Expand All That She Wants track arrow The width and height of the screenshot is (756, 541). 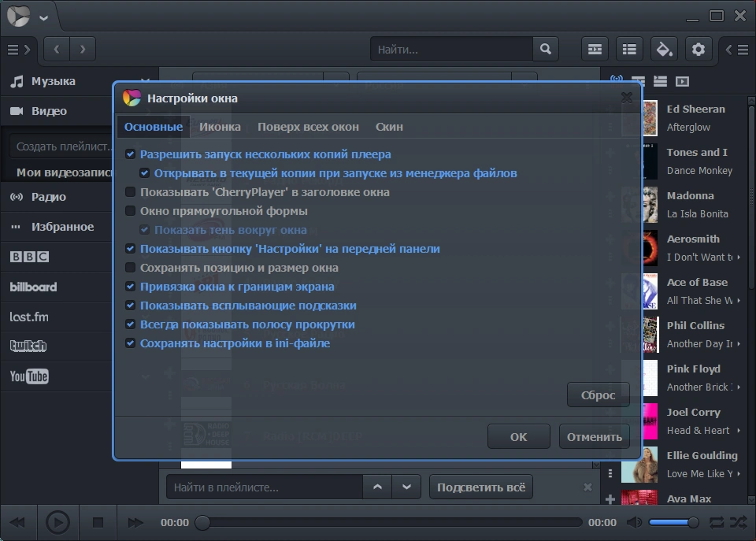pyautogui.click(x=739, y=300)
